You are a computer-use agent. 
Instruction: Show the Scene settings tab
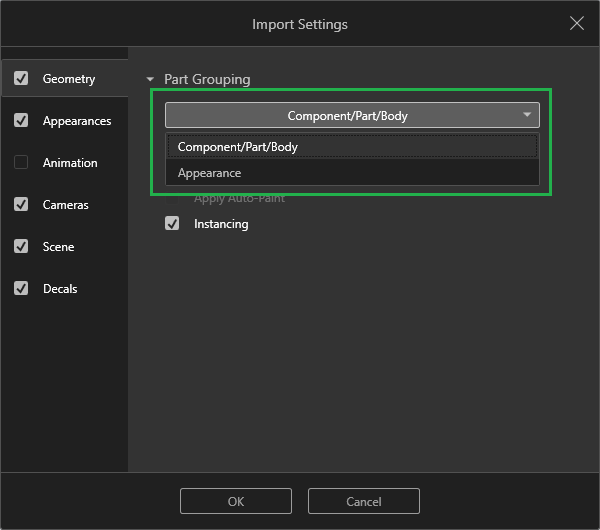tap(58, 247)
